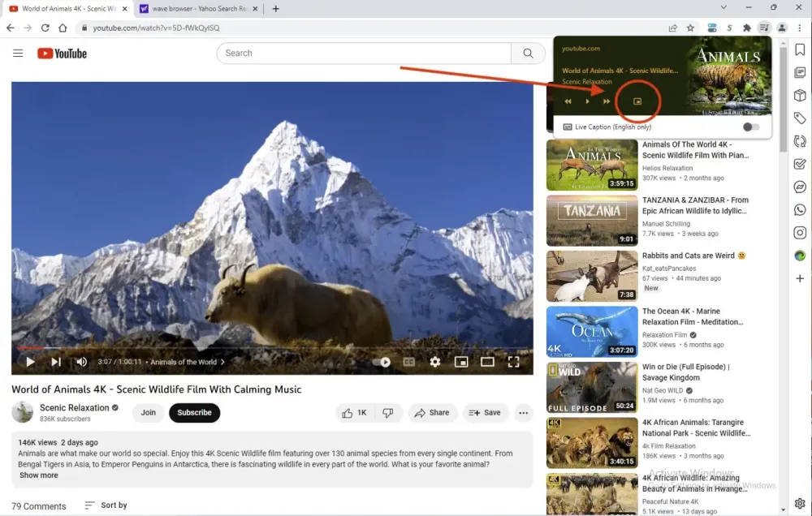Open the Sort by comments dropdown

tap(106, 505)
